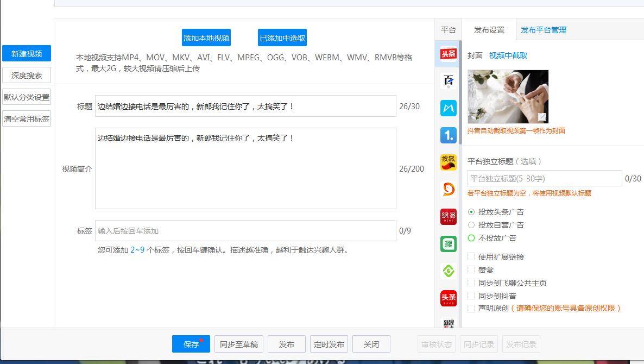Select the Baijiahao (百) platform icon
Screen dimensions: 644x364
448,81
